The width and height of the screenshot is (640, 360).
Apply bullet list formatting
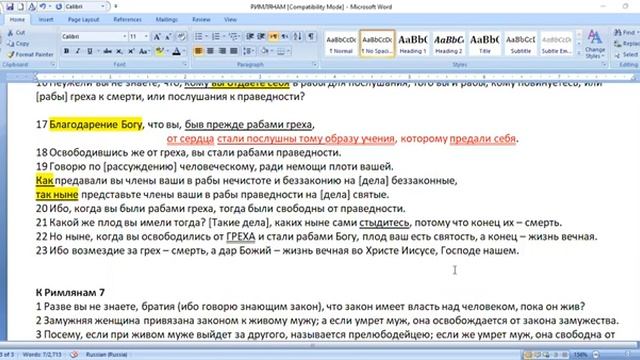tap(199, 37)
